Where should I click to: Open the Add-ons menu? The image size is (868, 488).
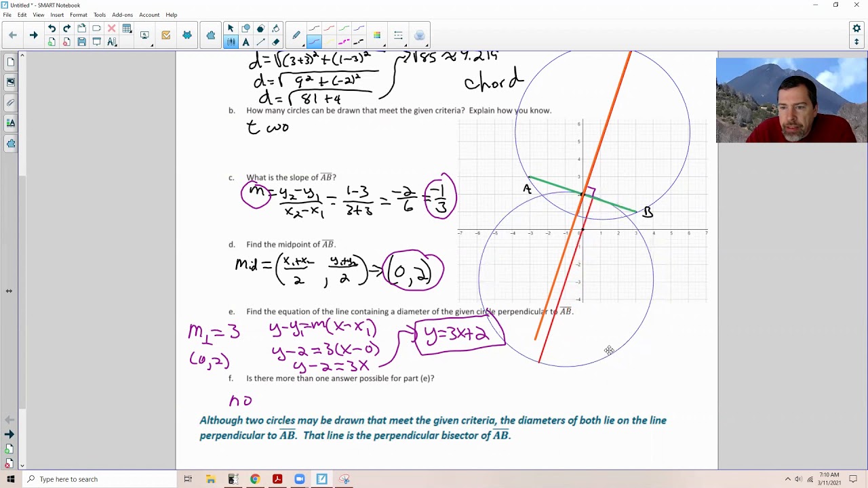coord(123,15)
